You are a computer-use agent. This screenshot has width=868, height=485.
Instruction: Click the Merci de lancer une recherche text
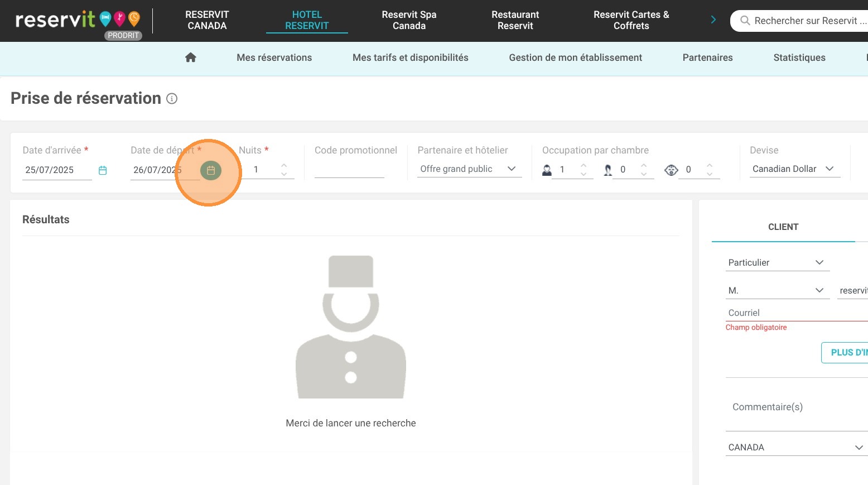click(351, 423)
